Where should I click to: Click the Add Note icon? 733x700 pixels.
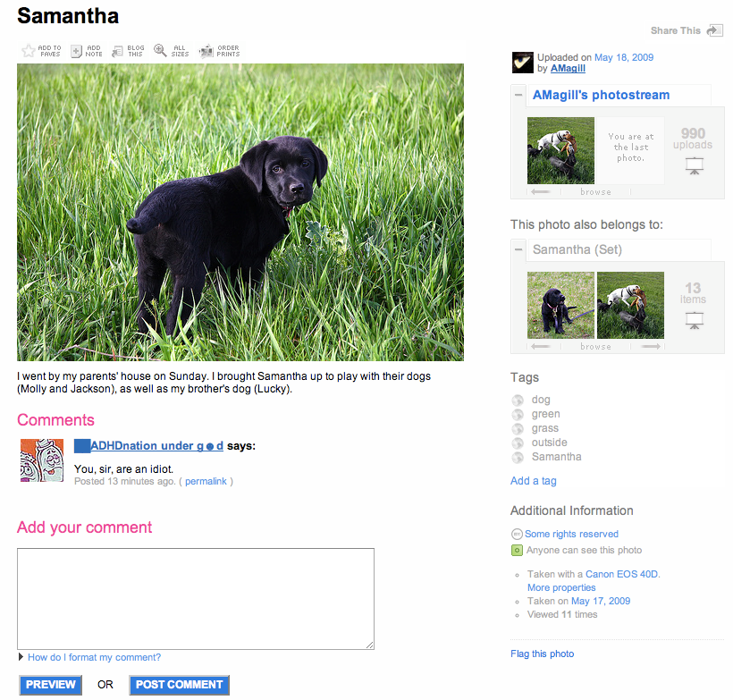[76, 51]
